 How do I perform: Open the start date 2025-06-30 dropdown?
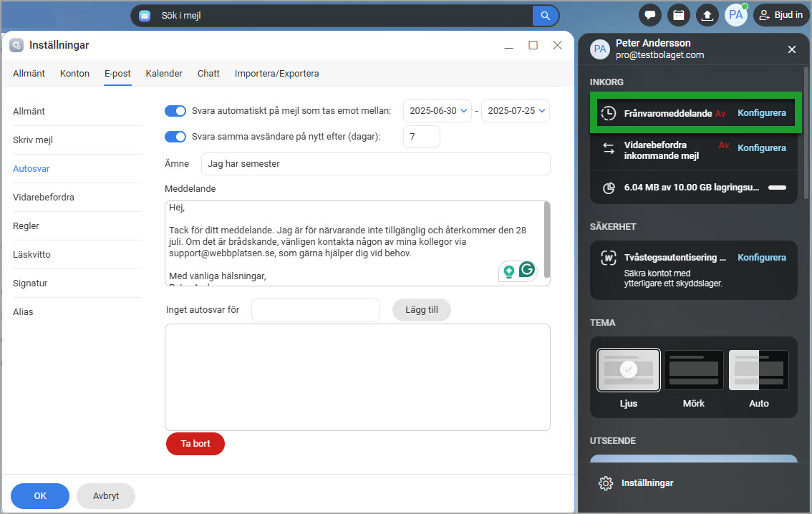[x=438, y=111]
